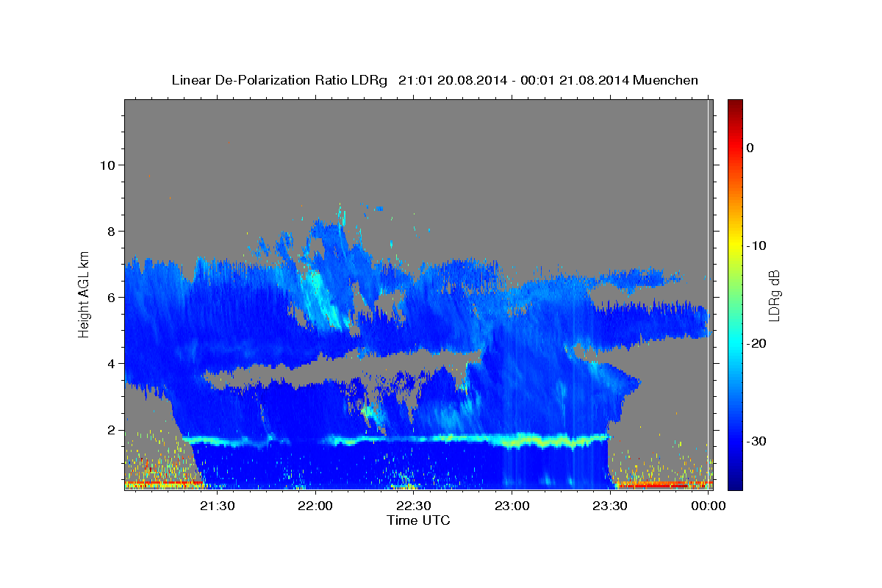Click the dark red top of colorbar
This screenshot has height=588, width=882.
[735, 104]
